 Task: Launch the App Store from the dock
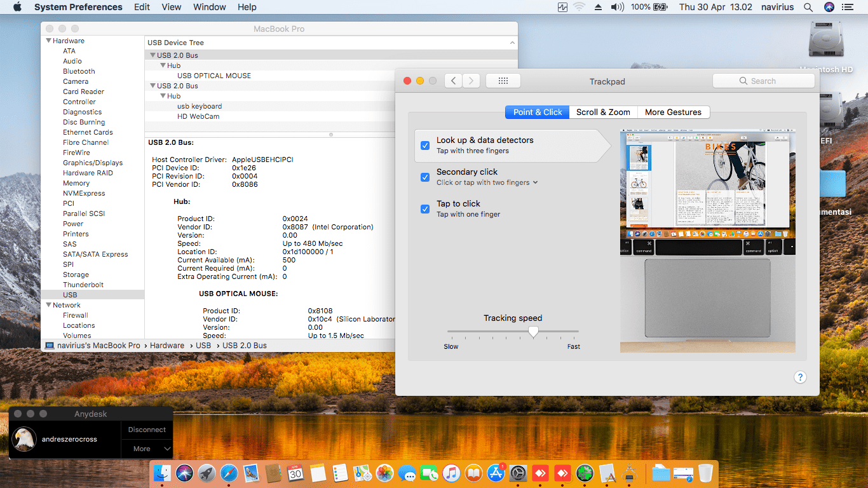coord(496,473)
